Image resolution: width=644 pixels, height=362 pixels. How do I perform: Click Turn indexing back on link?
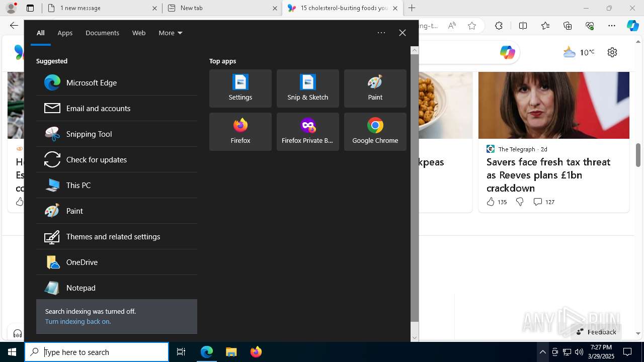coord(78,321)
